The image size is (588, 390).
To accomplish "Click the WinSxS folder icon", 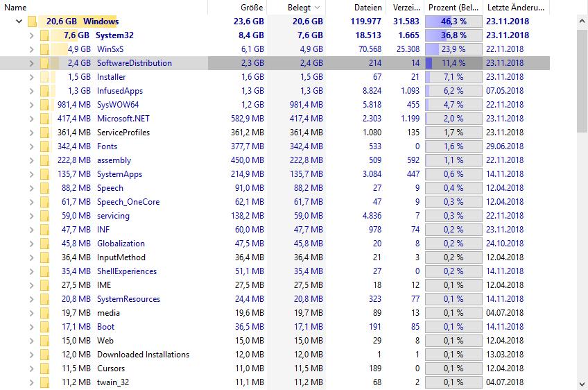I will coord(44,49).
